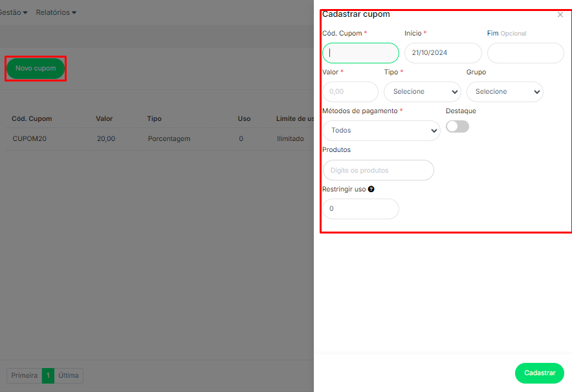This screenshot has width=572, height=392.
Task: Expand the Grupo select box
Action: tap(505, 92)
